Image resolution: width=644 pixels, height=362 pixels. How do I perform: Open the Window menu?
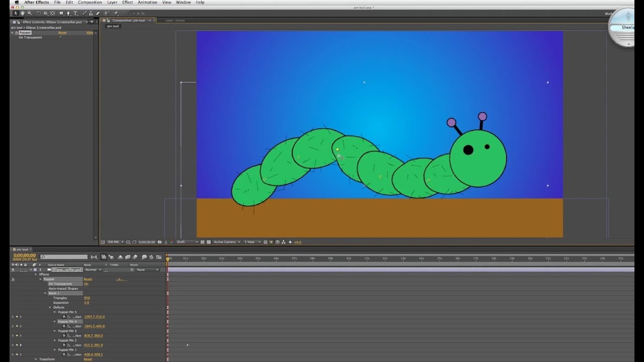[183, 3]
